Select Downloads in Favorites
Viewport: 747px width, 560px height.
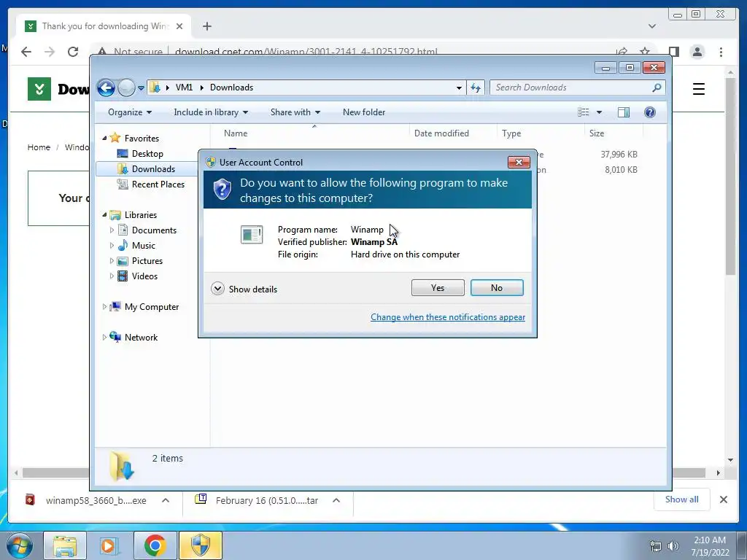tap(153, 169)
